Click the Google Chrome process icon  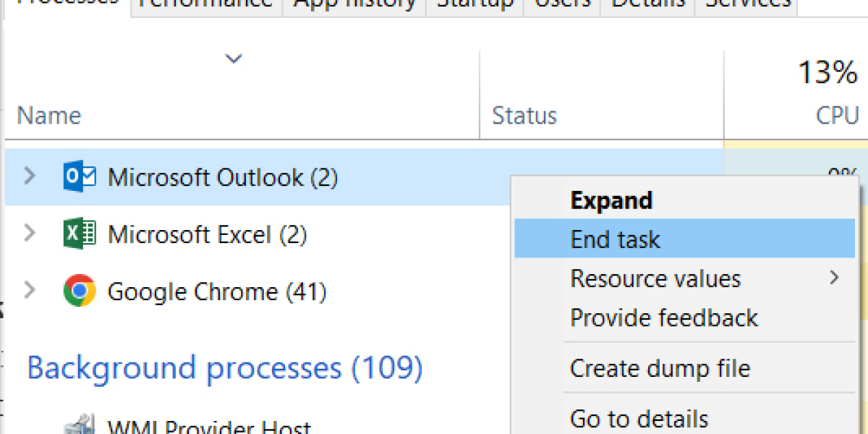80,290
